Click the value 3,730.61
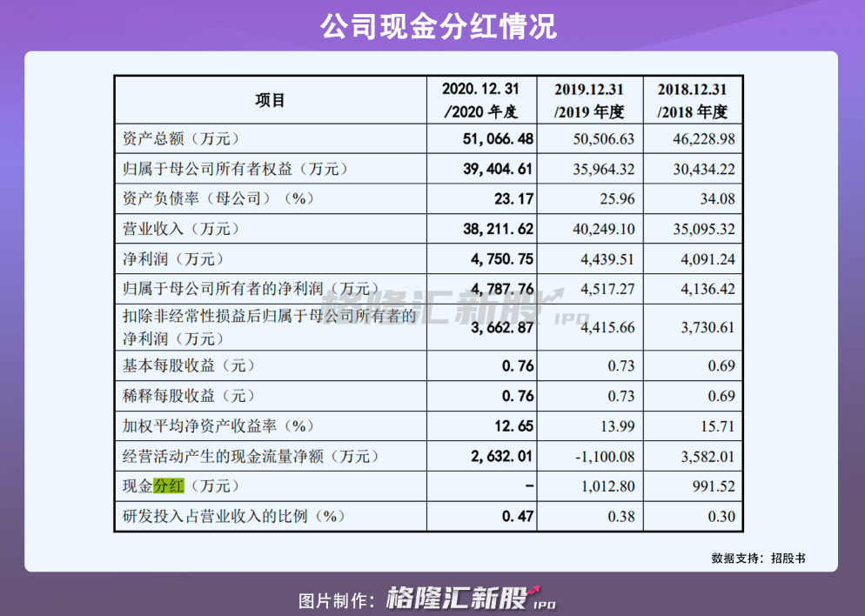Screen dimensions: 865x616 click(x=707, y=328)
